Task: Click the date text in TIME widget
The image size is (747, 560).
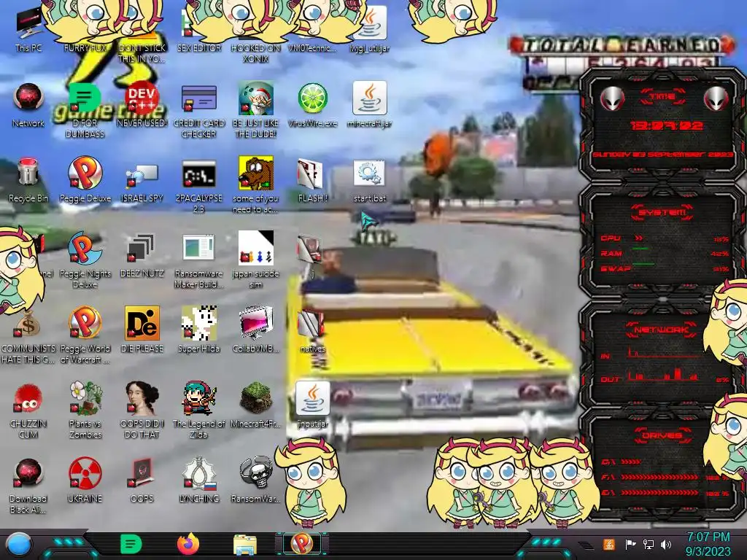Action: tap(662, 155)
